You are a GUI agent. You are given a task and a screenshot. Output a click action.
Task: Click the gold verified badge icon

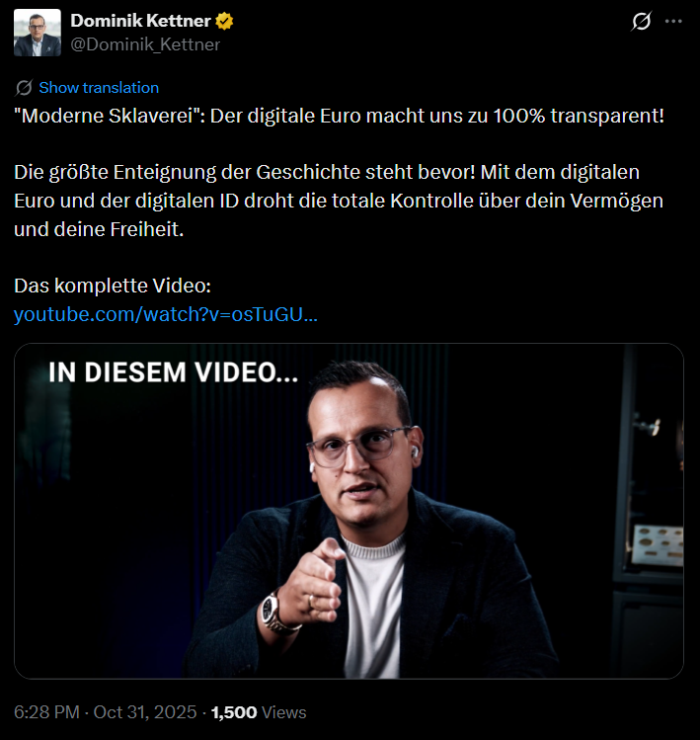coord(224,21)
